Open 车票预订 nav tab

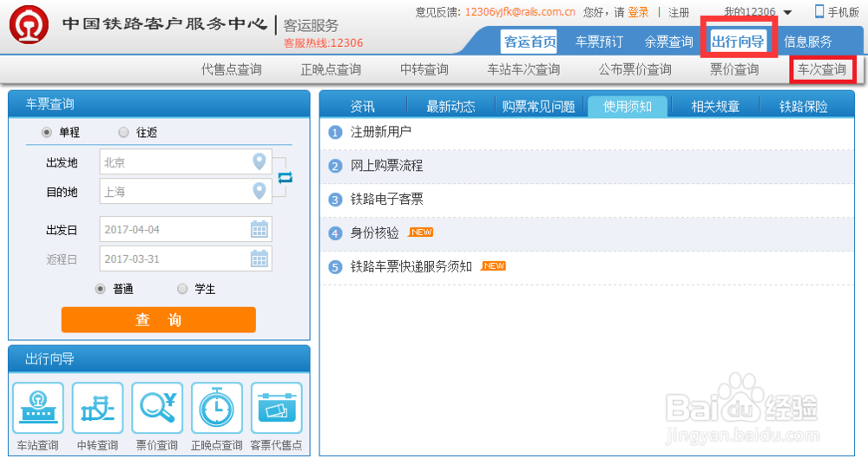599,42
